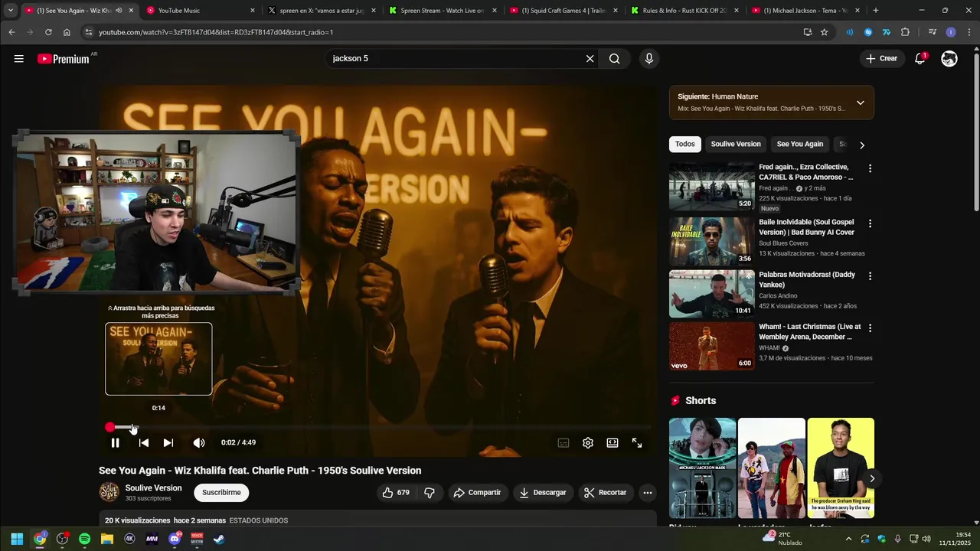This screenshot has height=551, width=980.
Task: Select the See You Again filter chip
Action: [800, 145]
